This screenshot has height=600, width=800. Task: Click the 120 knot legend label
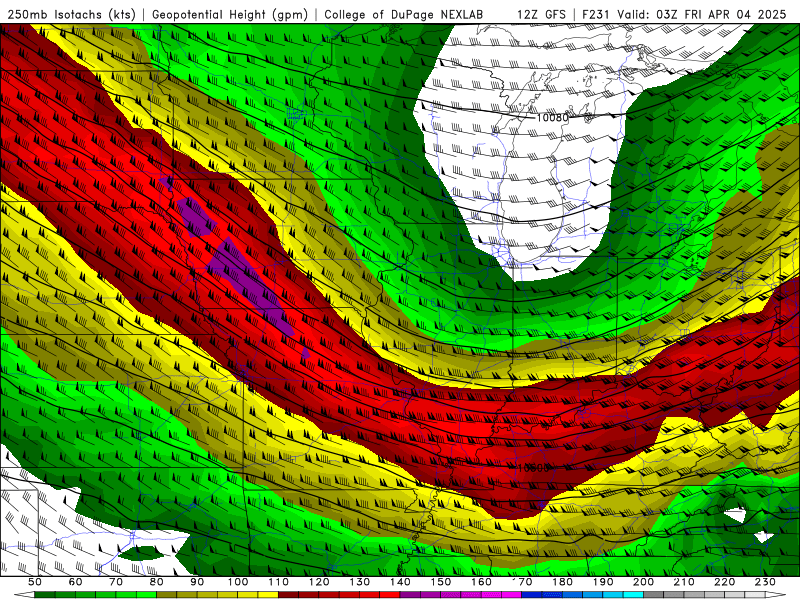pyautogui.click(x=319, y=582)
